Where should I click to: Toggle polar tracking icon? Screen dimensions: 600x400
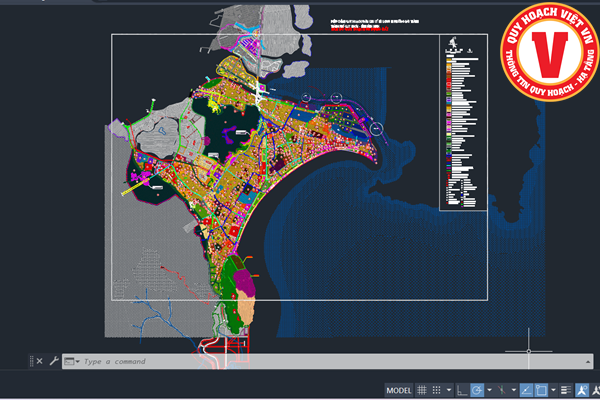(x=477, y=390)
